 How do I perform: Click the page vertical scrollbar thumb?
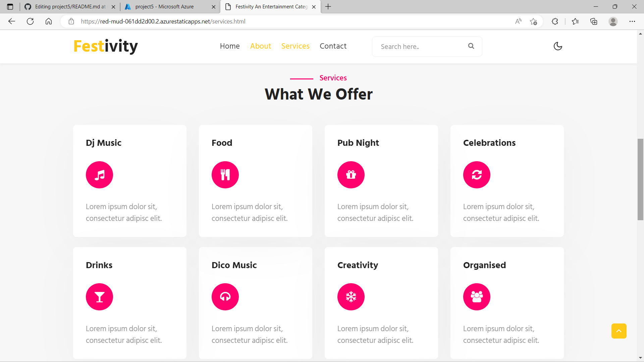(x=640, y=179)
